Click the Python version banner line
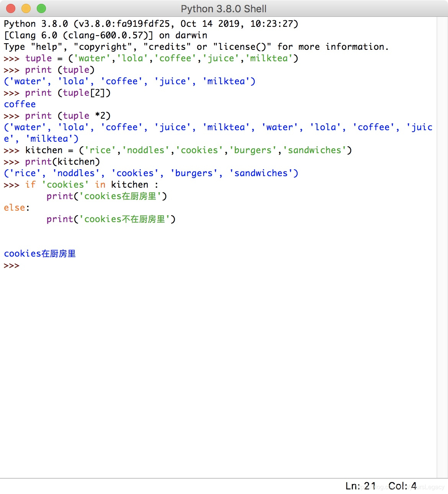 [151, 24]
